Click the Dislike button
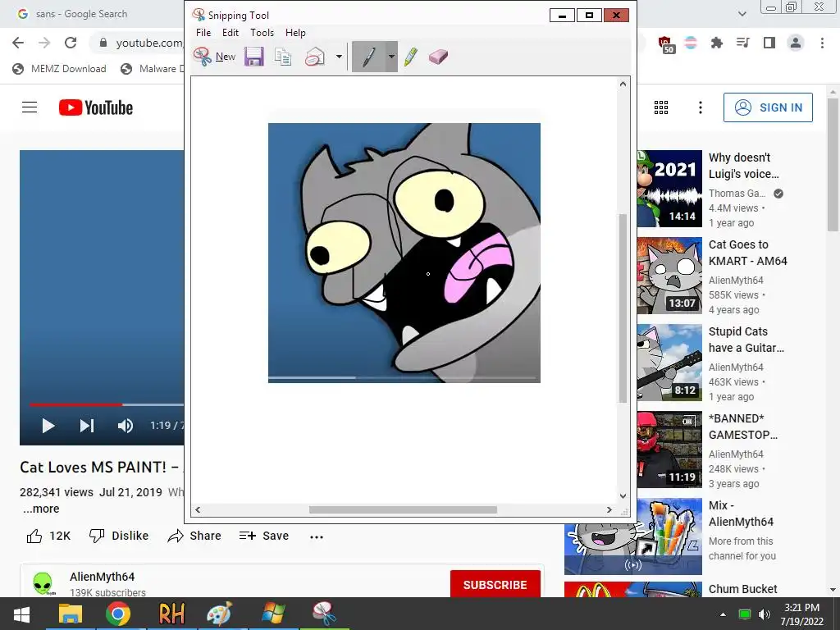840x630 pixels. pos(118,536)
